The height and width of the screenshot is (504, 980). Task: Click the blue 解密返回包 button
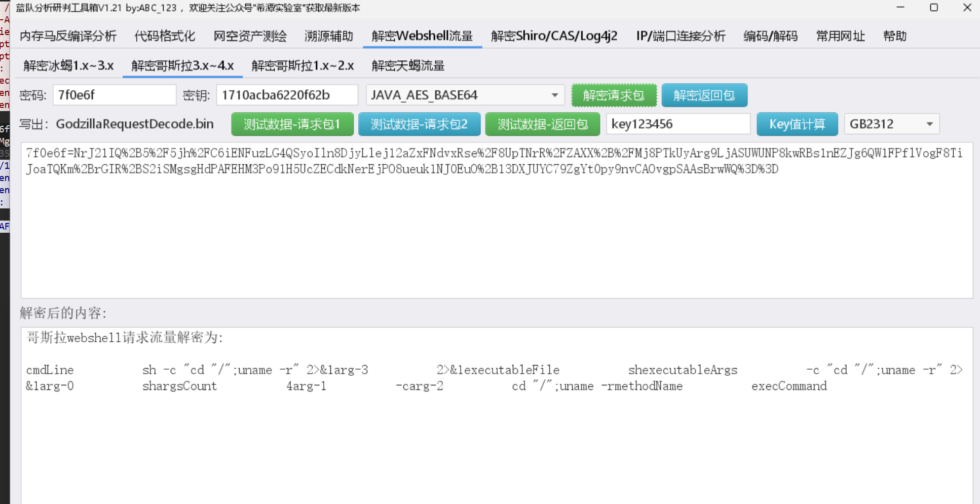pos(704,95)
